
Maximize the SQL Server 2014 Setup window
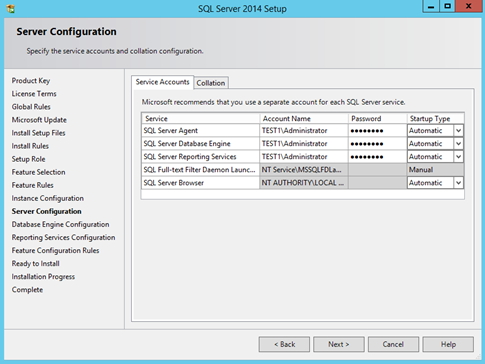448,6
